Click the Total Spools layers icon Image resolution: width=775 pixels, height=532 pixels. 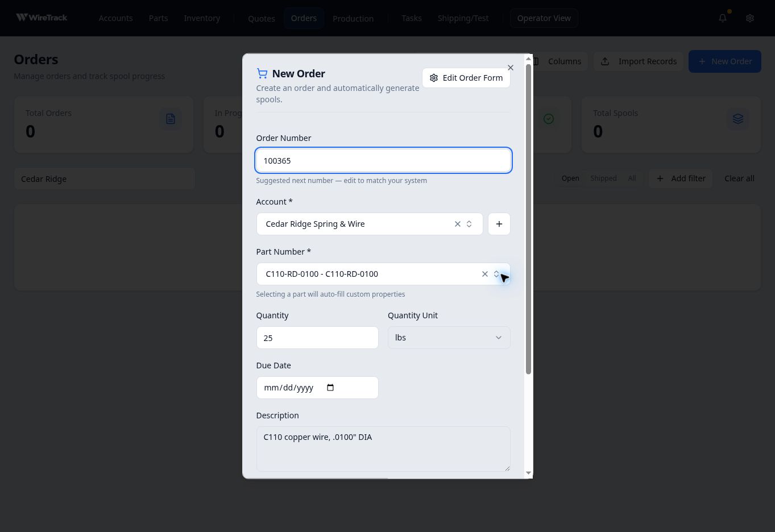(738, 119)
